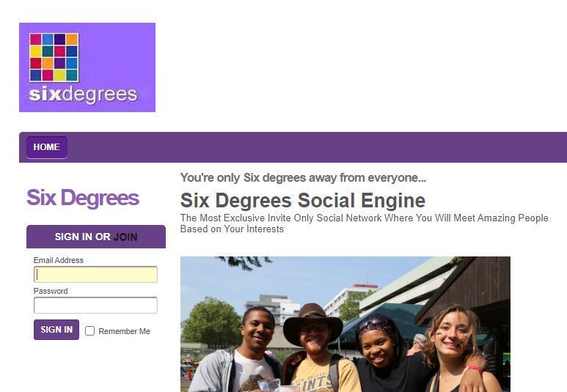Open the group photo of four friends
Image resolution: width=567 pixels, height=392 pixels.
[x=345, y=324]
